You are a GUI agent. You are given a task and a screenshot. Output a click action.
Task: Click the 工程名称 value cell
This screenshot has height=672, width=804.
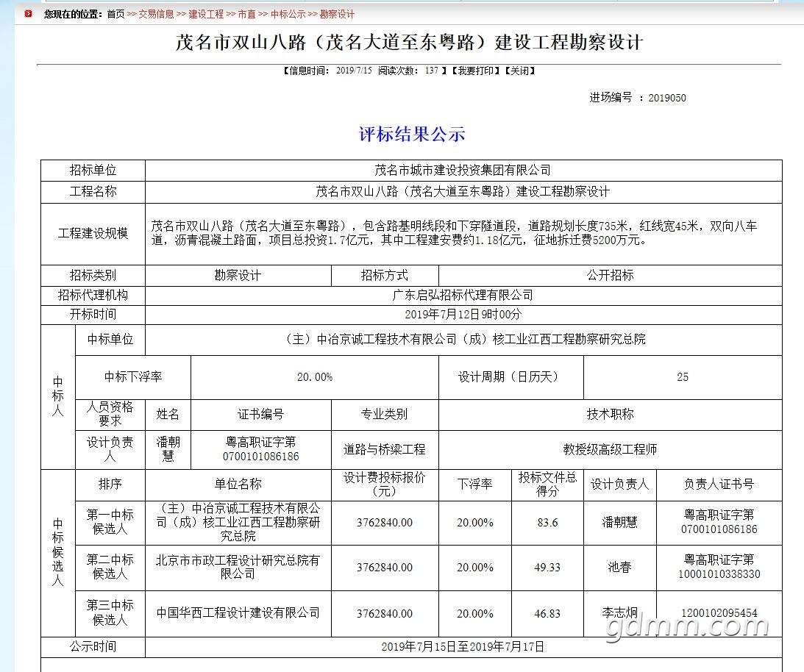coord(463,192)
